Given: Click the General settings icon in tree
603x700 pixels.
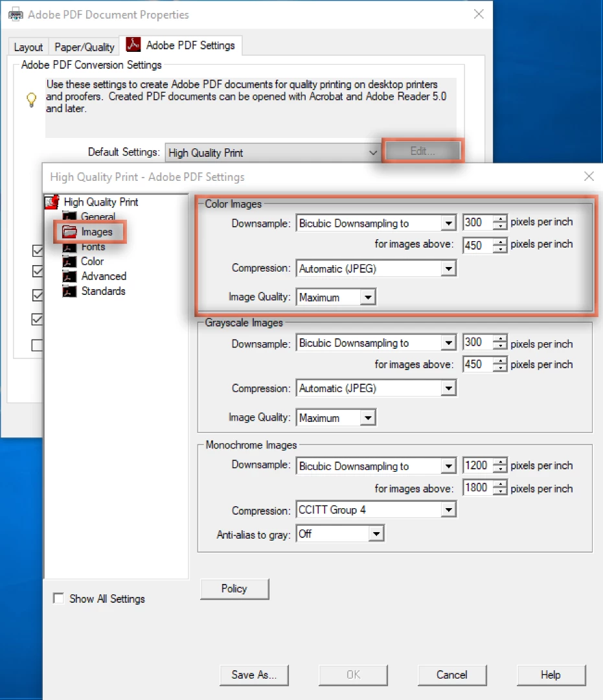Looking at the screenshot, I should pos(69,216).
